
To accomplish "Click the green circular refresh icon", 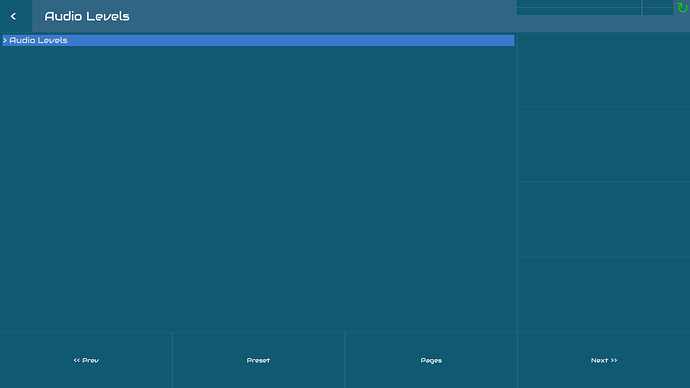I will (x=683, y=7).
